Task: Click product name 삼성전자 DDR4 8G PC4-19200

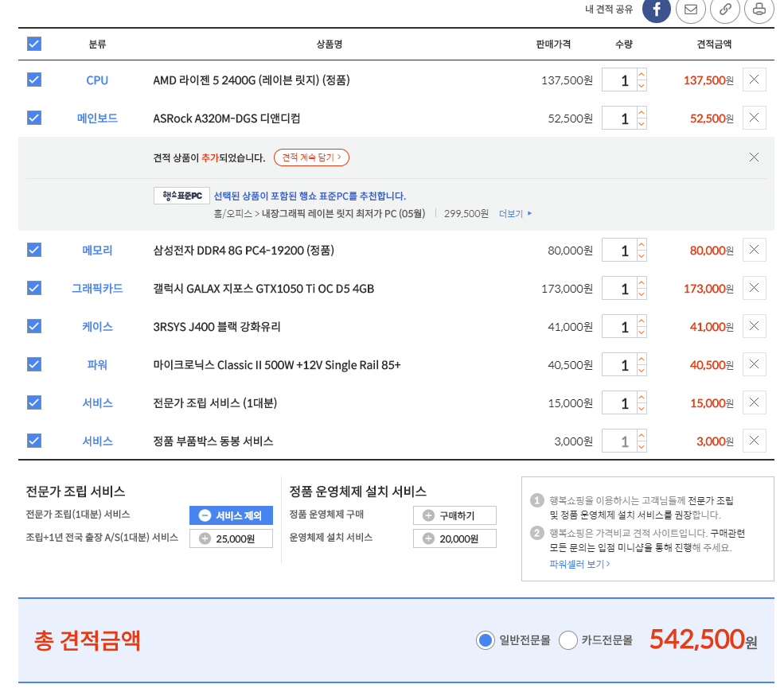Action: coord(244,251)
